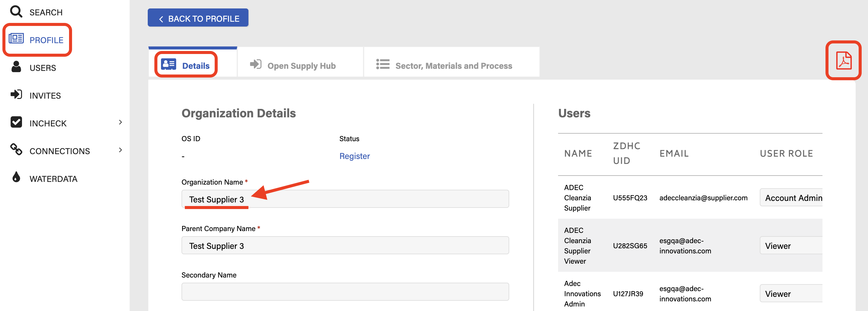Open PROFILE in the sidebar menu
The width and height of the screenshot is (868, 311).
(46, 40)
